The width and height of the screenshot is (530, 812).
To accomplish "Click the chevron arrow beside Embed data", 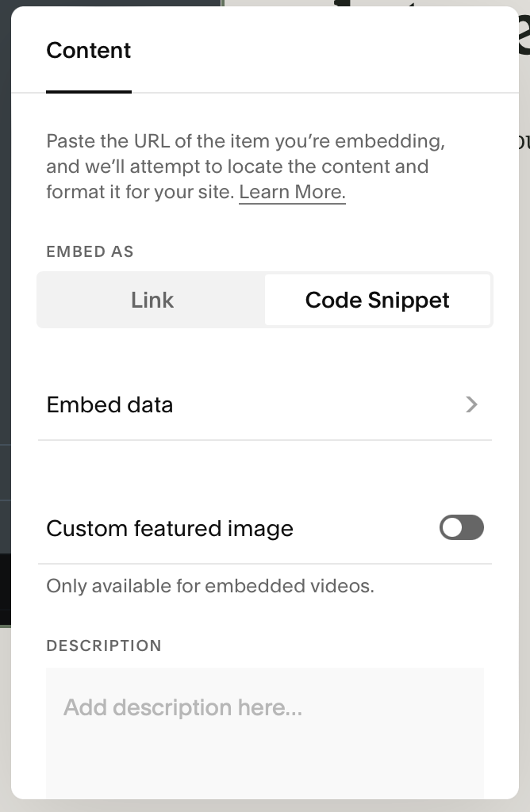I will (x=472, y=404).
